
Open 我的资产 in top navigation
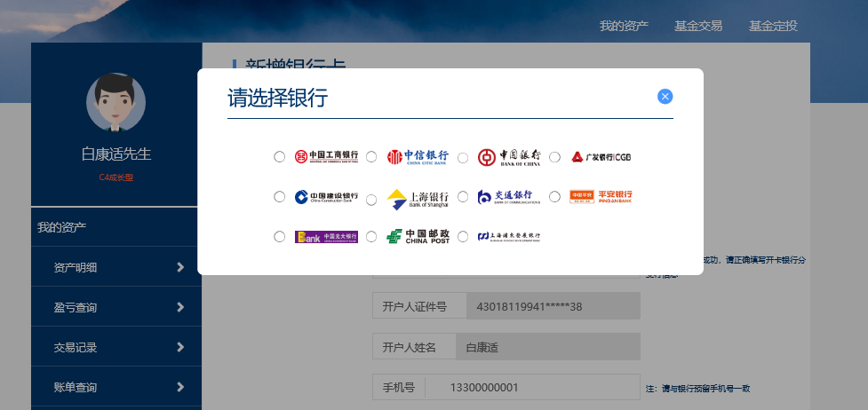tap(624, 26)
